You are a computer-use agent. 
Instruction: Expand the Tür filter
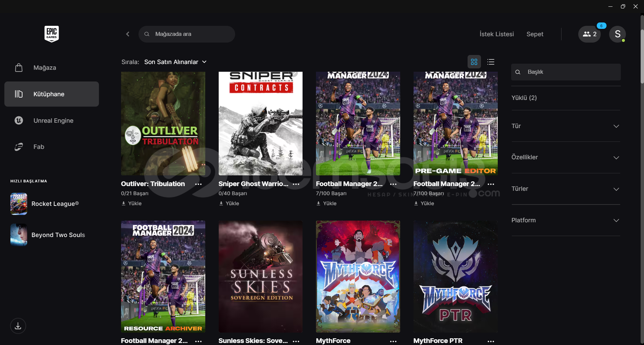click(x=566, y=126)
